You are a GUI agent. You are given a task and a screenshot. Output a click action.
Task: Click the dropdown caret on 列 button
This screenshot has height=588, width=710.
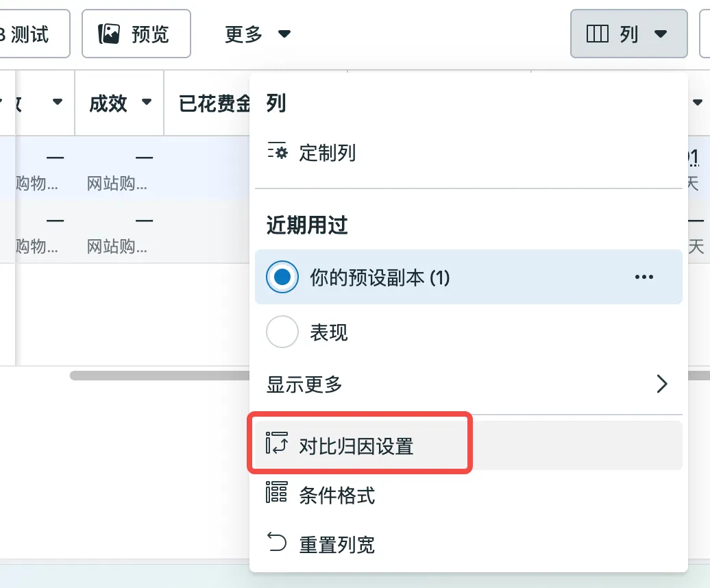point(661,34)
